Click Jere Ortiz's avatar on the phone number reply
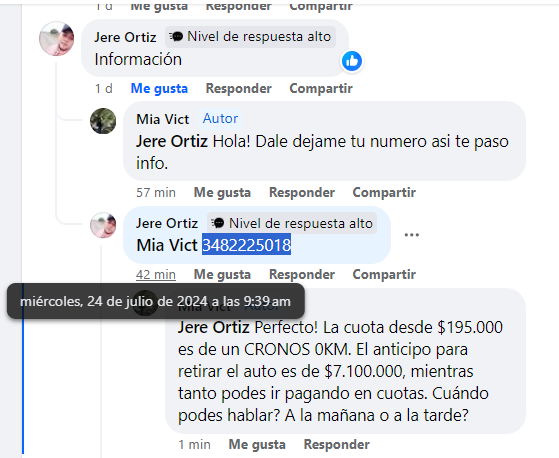 103,225
